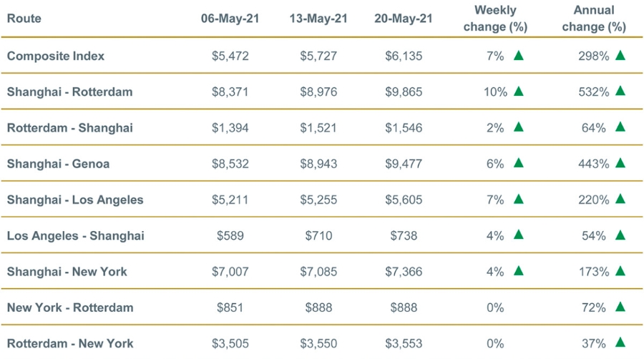Click up arrow beside Shanghai - Genoa 443%
The width and height of the screenshot is (644, 359).
click(x=620, y=163)
